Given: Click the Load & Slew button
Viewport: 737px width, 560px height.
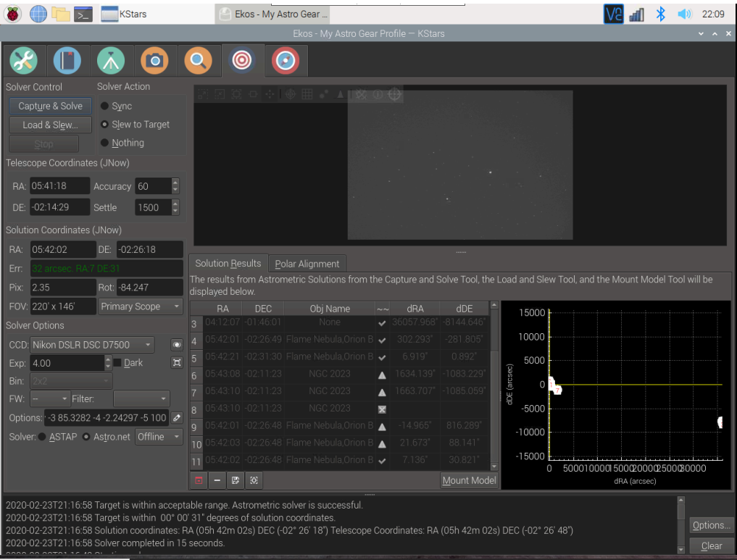Looking at the screenshot, I should (50, 125).
